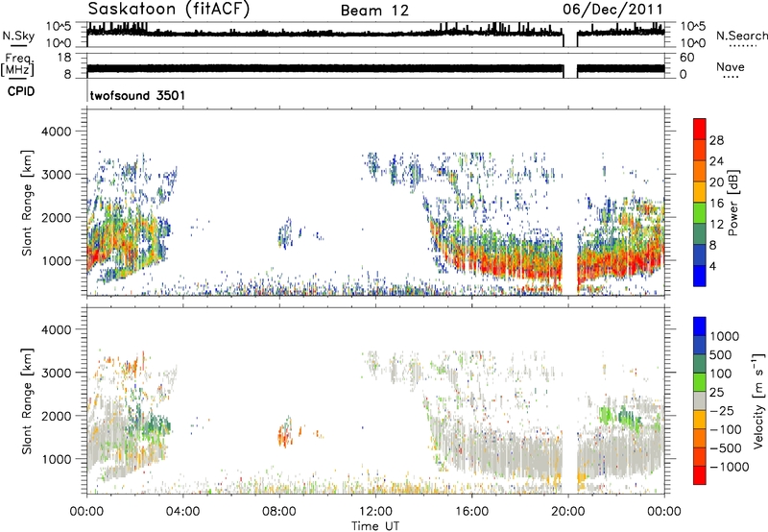Click the '3000' tick in the power panel
768x532 pixels.
58,175
